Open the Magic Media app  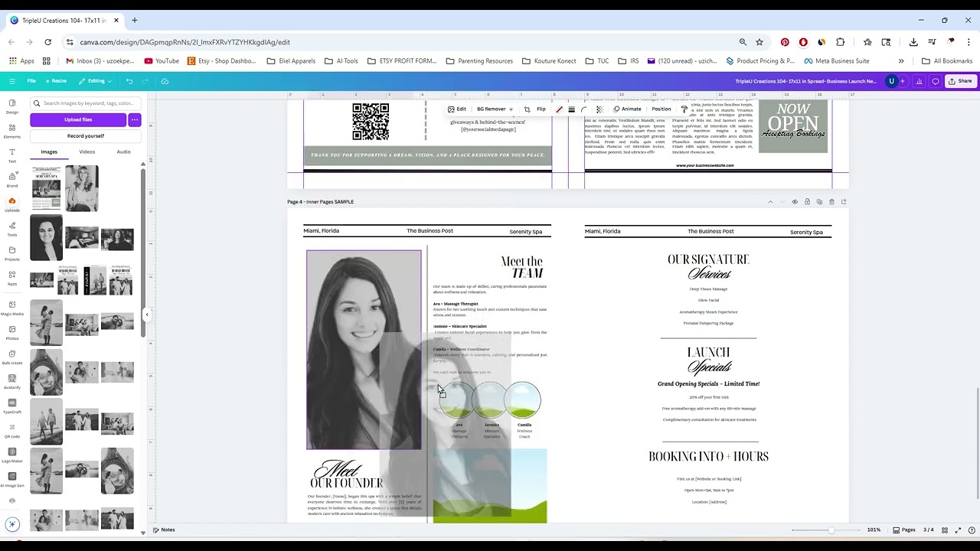tap(11, 308)
